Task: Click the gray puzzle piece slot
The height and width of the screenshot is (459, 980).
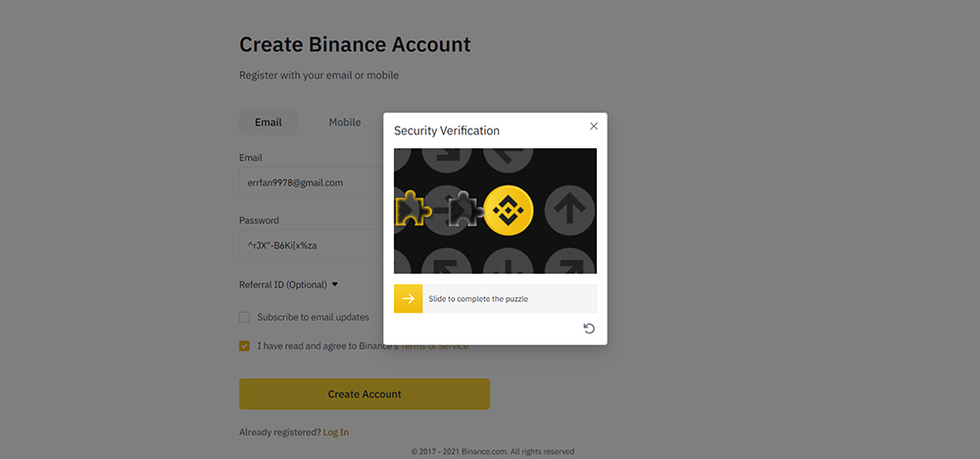Action: click(466, 209)
